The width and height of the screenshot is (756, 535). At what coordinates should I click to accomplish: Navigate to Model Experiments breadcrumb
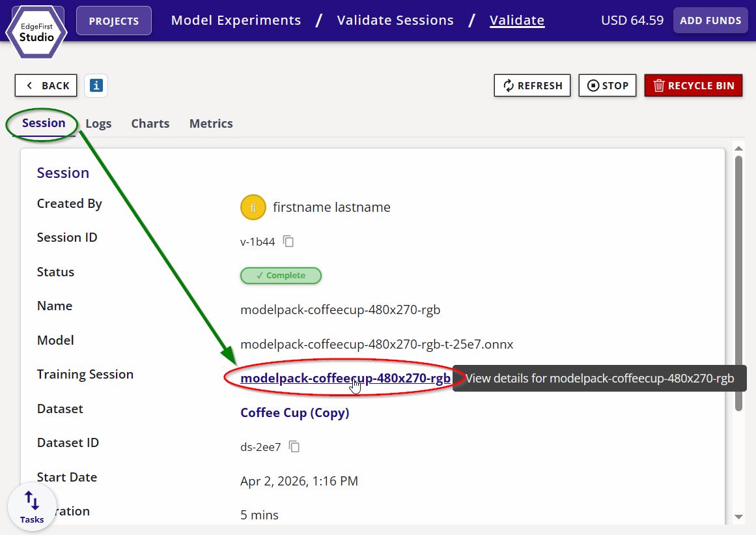point(236,20)
